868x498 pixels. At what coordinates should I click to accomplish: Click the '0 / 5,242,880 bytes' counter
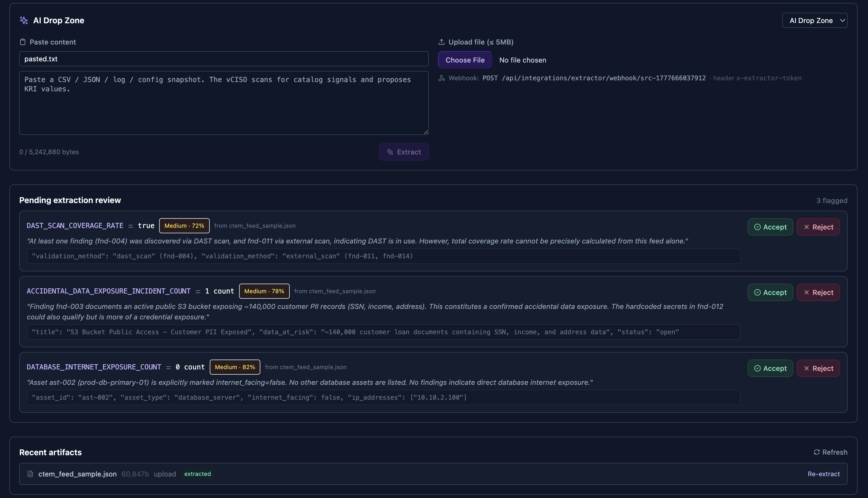pos(49,152)
